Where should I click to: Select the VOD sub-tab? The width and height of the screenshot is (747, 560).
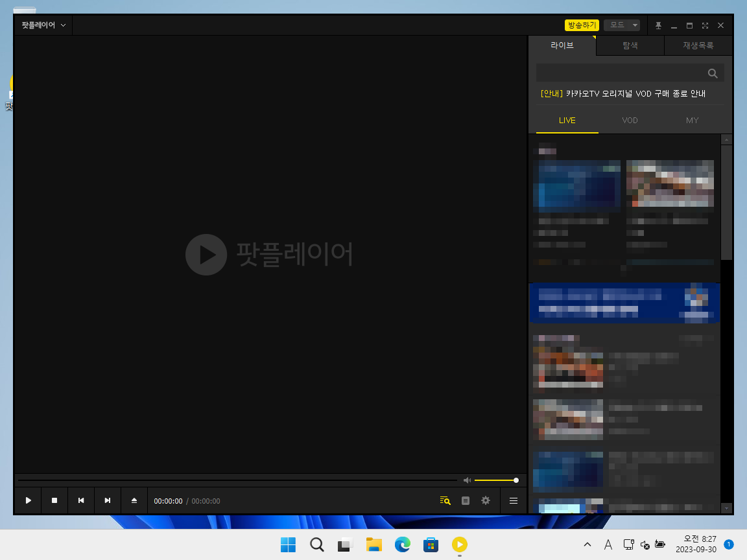point(630,121)
